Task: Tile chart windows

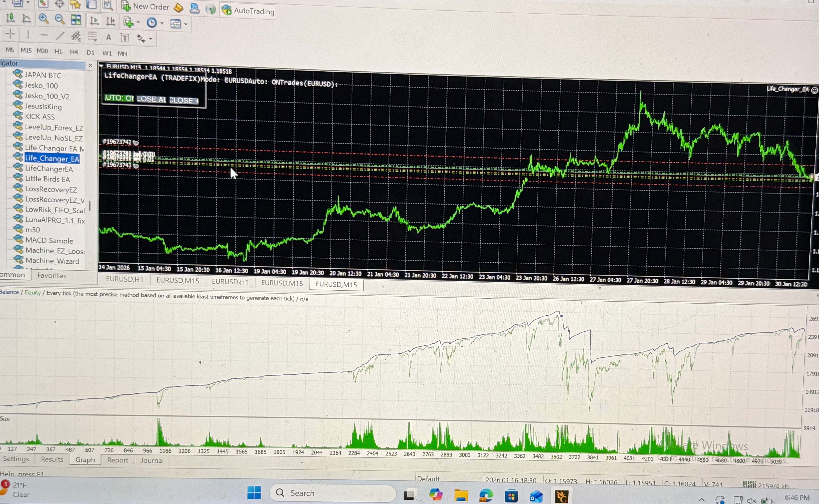Action: pyautogui.click(x=76, y=19)
